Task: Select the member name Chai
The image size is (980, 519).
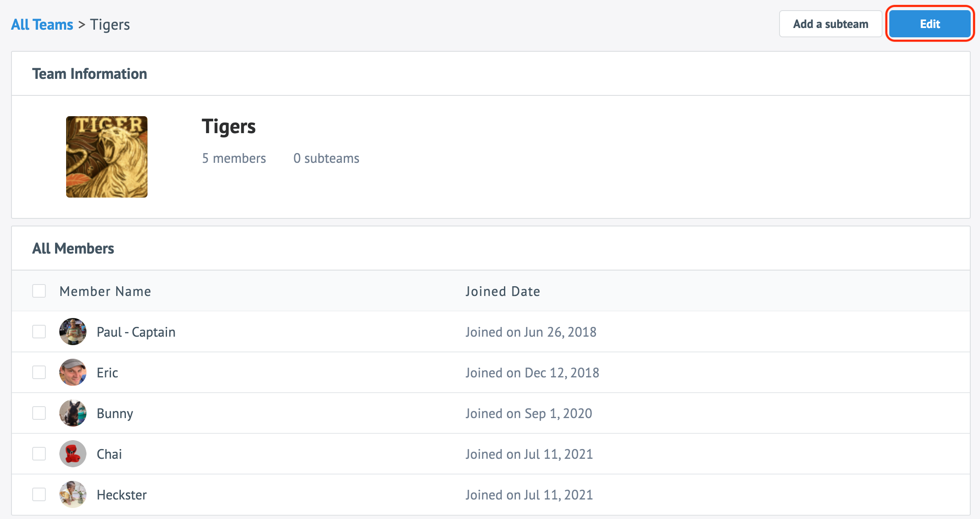Action: [x=109, y=454]
